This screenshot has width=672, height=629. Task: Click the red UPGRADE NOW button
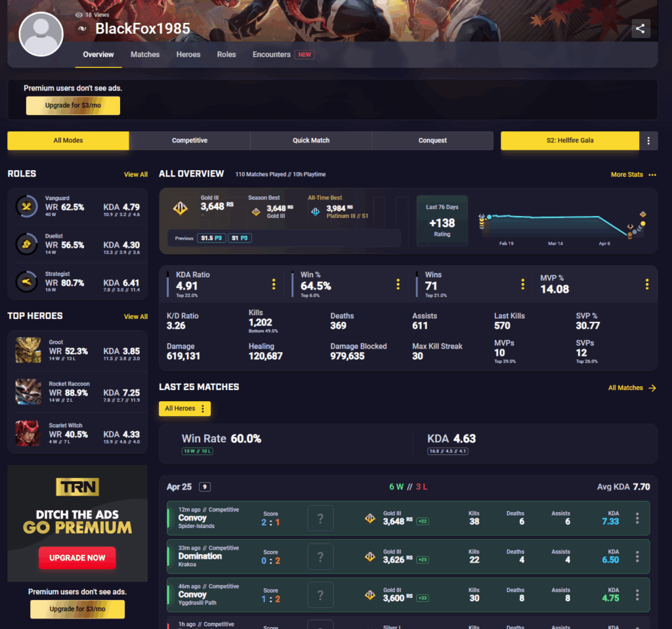[x=77, y=558]
